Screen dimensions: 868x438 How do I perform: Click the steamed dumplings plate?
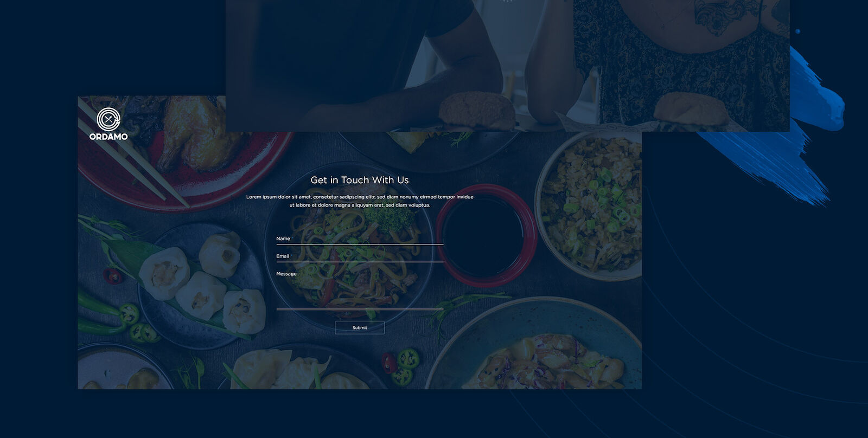pyautogui.click(x=201, y=285)
